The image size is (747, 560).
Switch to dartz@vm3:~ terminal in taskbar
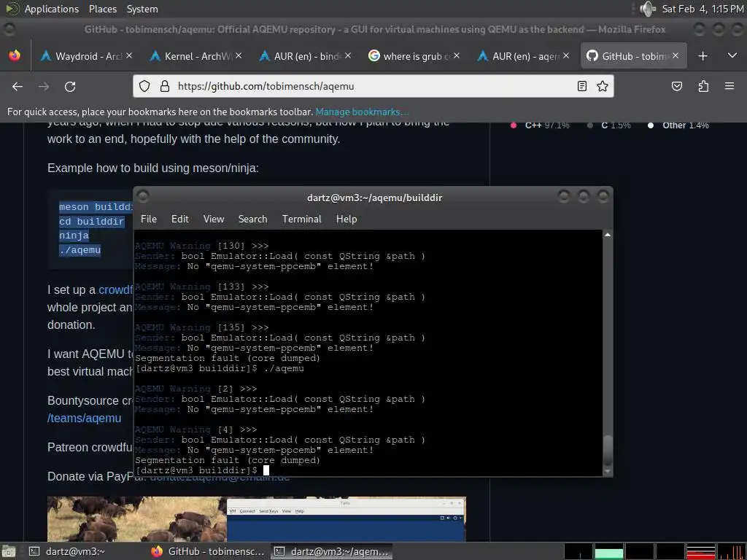coord(85,551)
